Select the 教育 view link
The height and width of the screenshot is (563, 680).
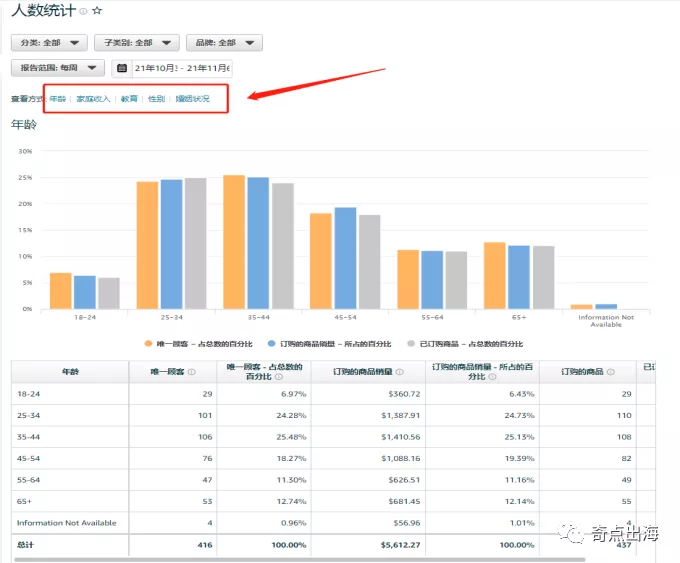click(129, 100)
